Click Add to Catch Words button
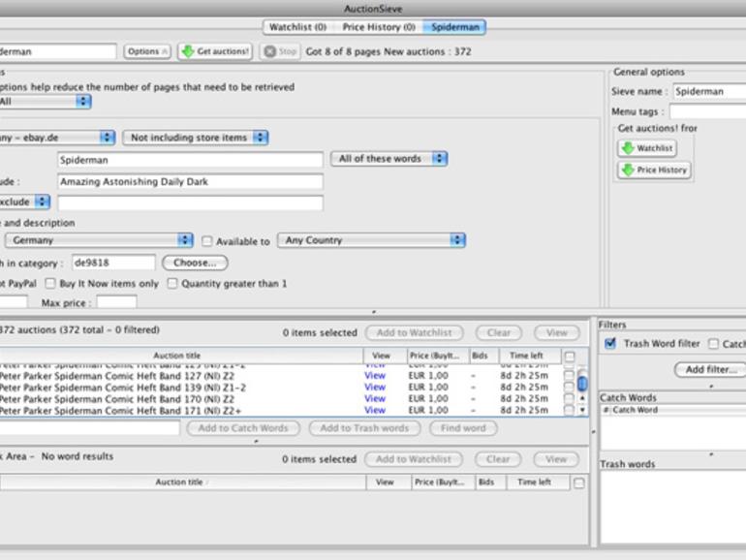The width and height of the screenshot is (746, 560). pos(243,428)
